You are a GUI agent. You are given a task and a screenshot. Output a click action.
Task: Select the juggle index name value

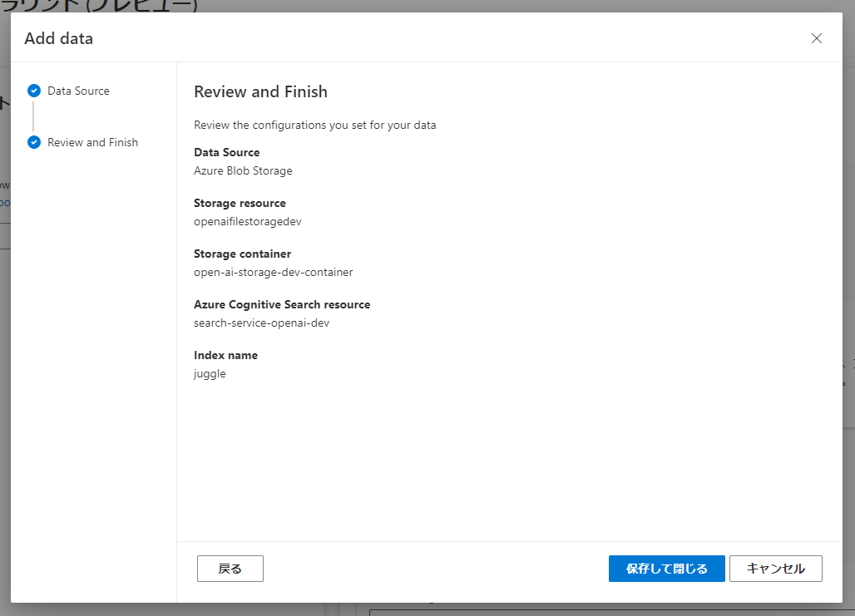(210, 374)
